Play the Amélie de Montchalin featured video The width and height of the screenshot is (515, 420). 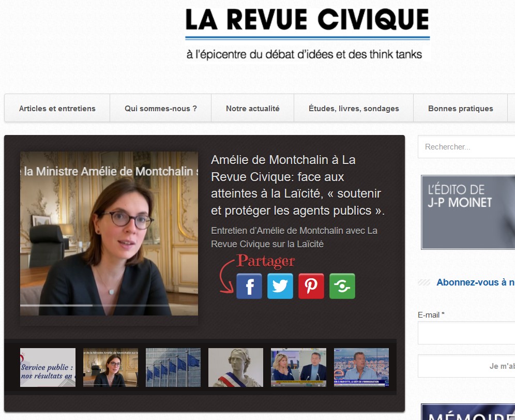click(109, 233)
